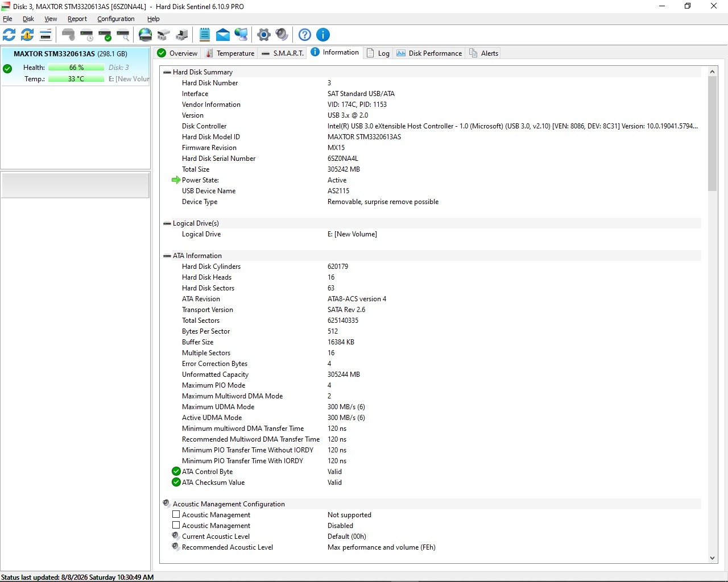Click the refresh icon with yellow warning sign
The image size is (728, 582).
click(x=27, y=35)
